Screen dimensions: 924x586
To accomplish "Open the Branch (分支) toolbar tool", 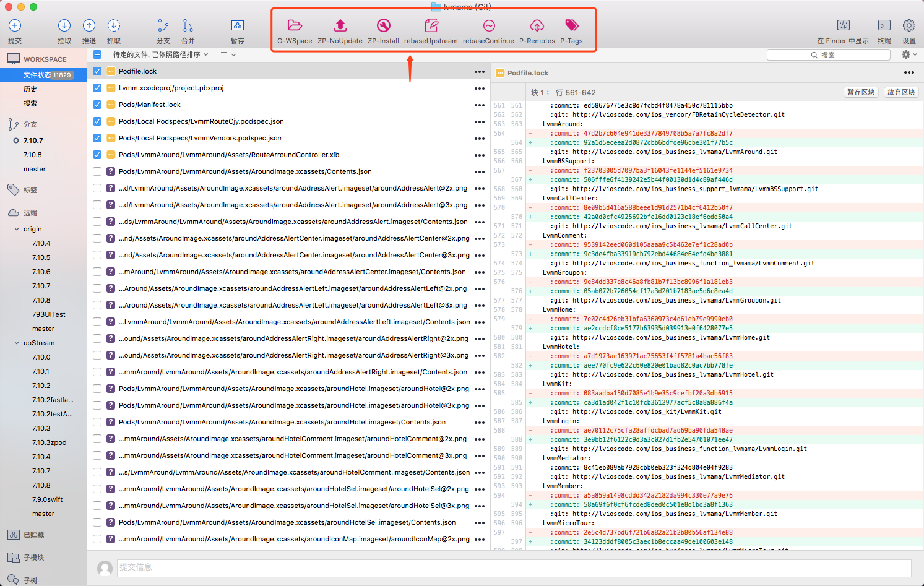I will point(163,26).
